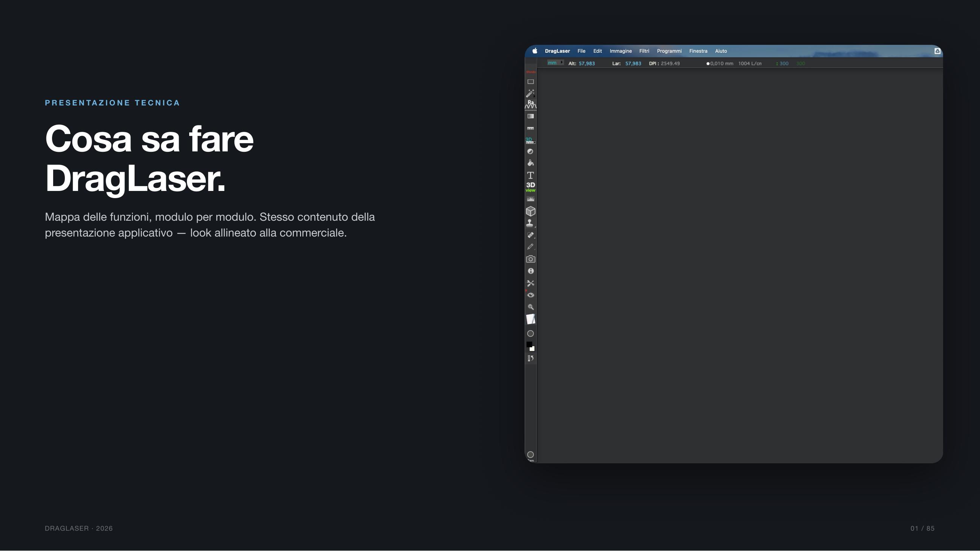The image size is (980, 551).
Task: Open the DragLaser application menu
Action: tap(557, 51)
